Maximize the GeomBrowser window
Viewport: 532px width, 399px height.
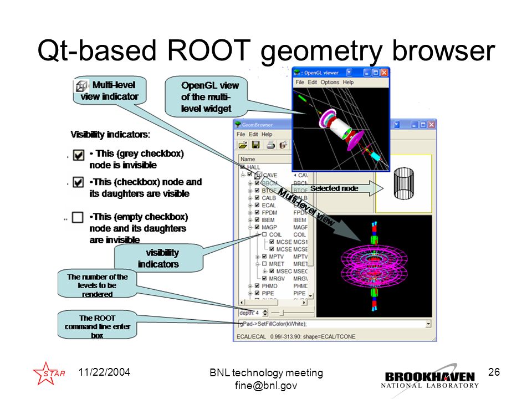tap(423, 125)
